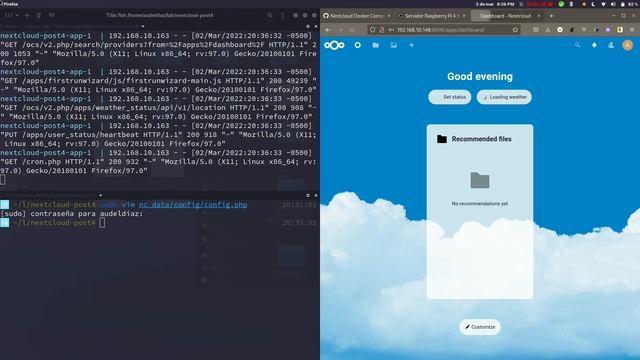Click Firefox tracking protection shield icon
640x360 pixels.
[x=372, y=30]
